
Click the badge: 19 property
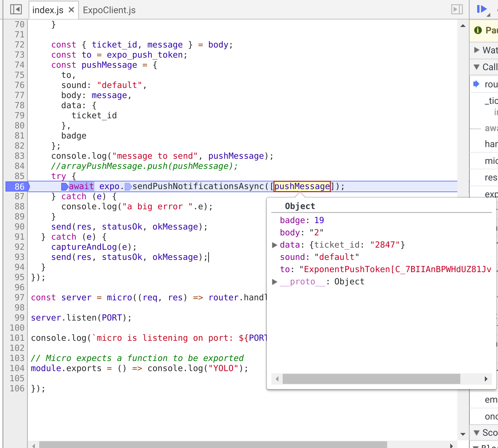pyautogui.click(x=302, y=220)
